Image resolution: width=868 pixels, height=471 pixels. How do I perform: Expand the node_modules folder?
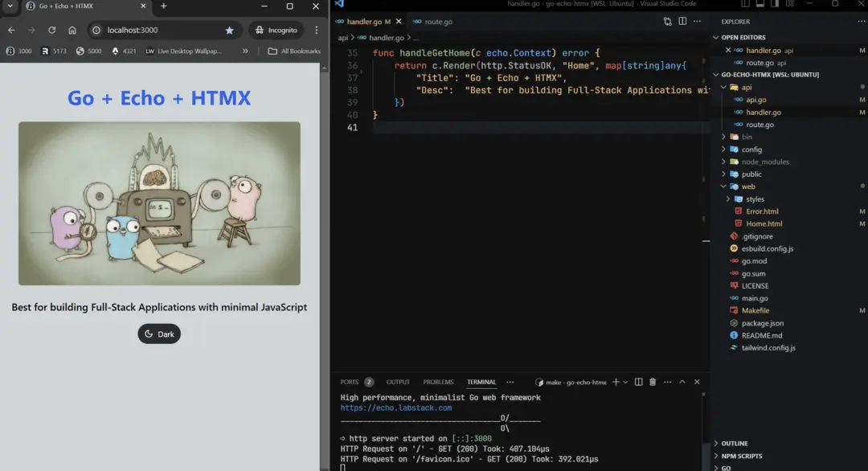point(723,162)
